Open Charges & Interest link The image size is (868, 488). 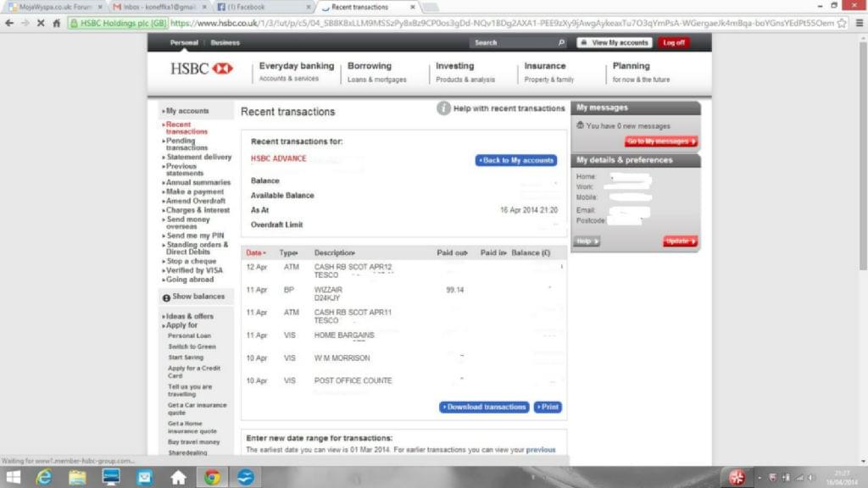tap(198, 210)
